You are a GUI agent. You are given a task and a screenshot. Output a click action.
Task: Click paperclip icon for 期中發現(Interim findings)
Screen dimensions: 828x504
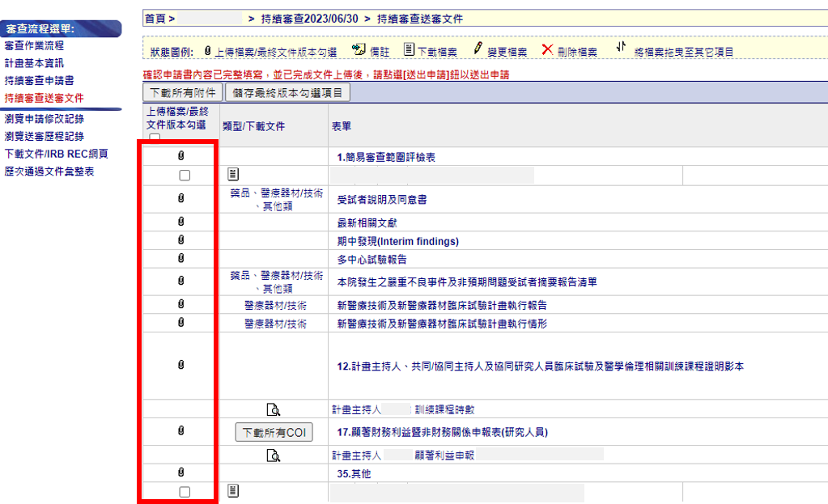(x=180, y=240)
